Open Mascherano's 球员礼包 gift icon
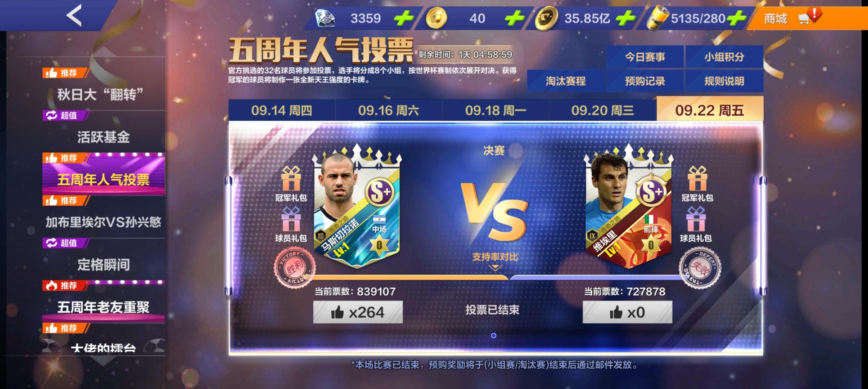This screenshot has height=389, width=868. [x=291, y=219]
